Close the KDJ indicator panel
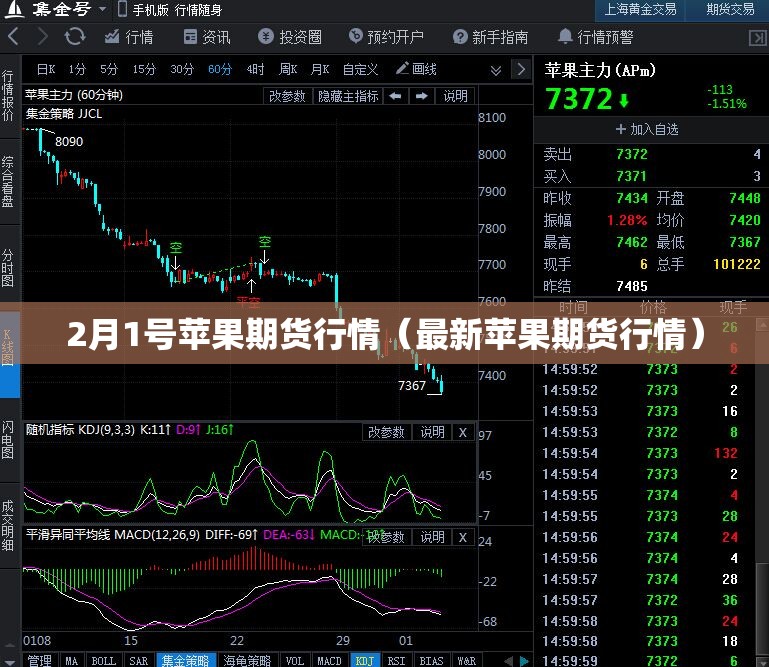The image size is (769, 667). pos(462,433)
